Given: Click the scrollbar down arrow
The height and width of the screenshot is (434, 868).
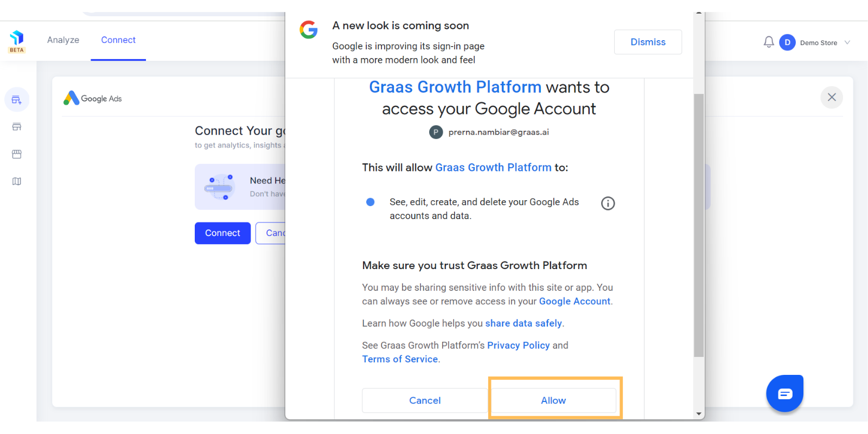Looking at the screenshot, I should tap(699, 414).
